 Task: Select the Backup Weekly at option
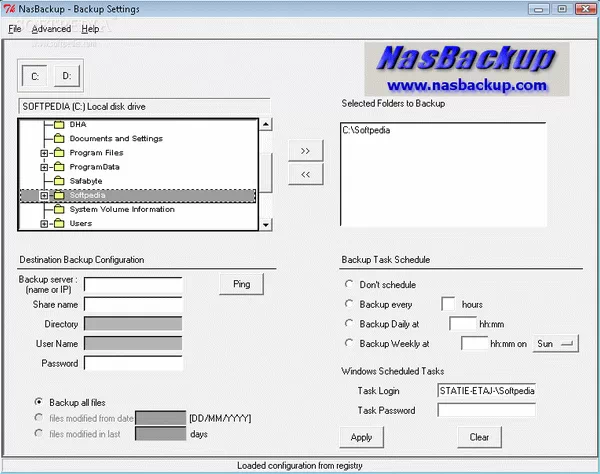pyautogui.click(x=349, y=343)
